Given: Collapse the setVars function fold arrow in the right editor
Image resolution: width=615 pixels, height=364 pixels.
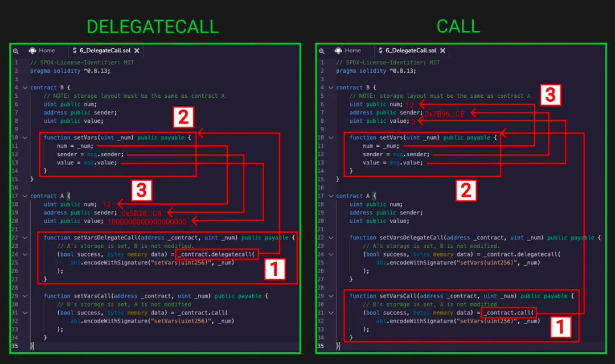Looking at the screenshot, I should click(331, 137).
